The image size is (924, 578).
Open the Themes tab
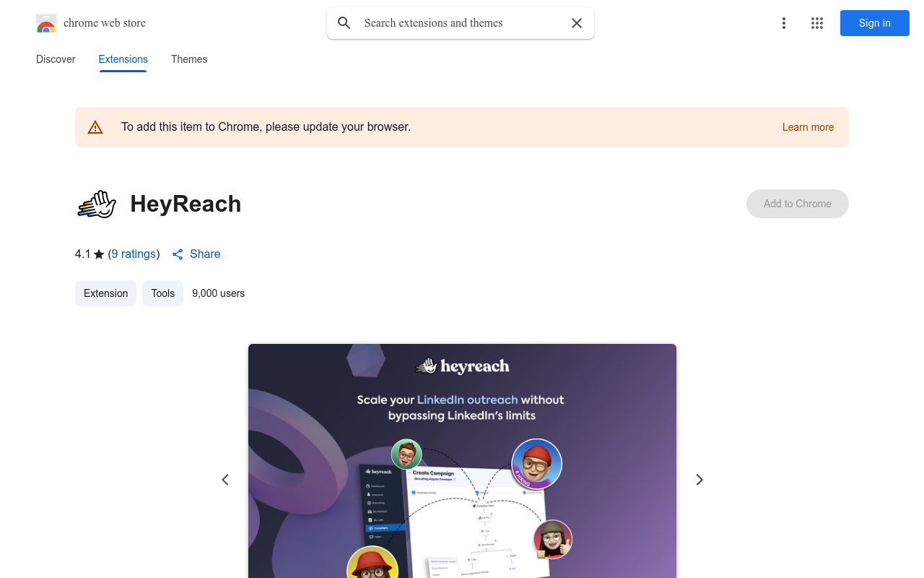[189, 59]
